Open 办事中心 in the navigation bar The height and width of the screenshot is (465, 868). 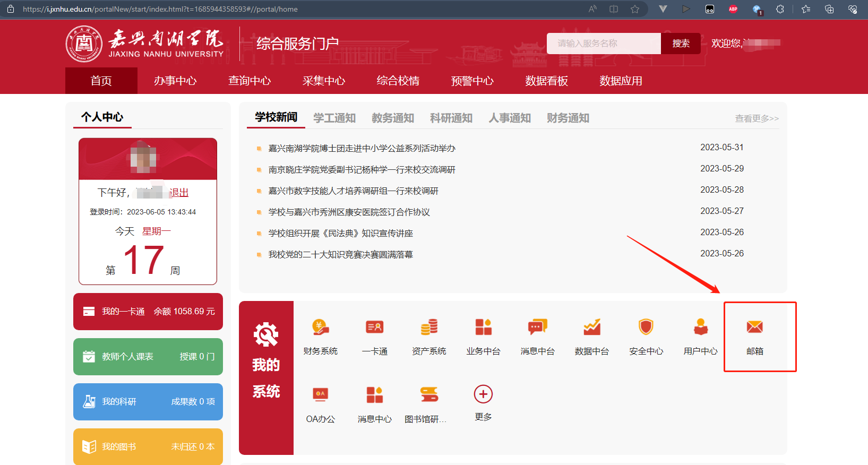[175, 81]
